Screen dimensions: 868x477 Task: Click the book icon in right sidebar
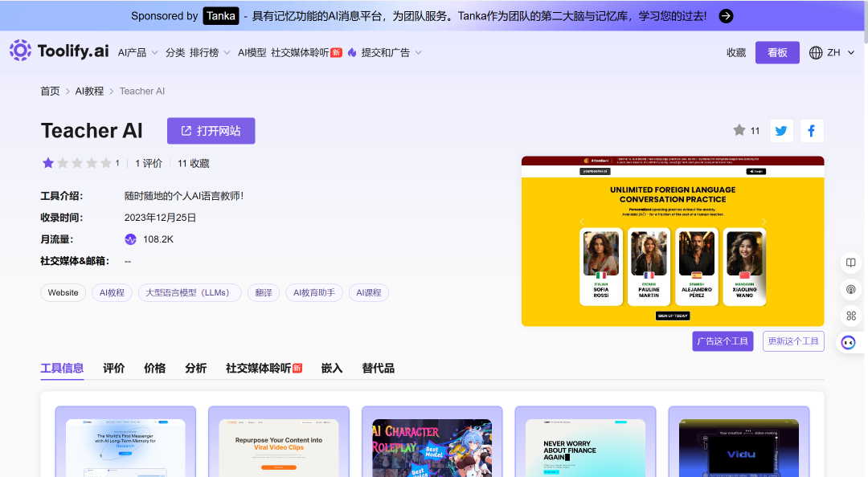[x=851, y=263]
